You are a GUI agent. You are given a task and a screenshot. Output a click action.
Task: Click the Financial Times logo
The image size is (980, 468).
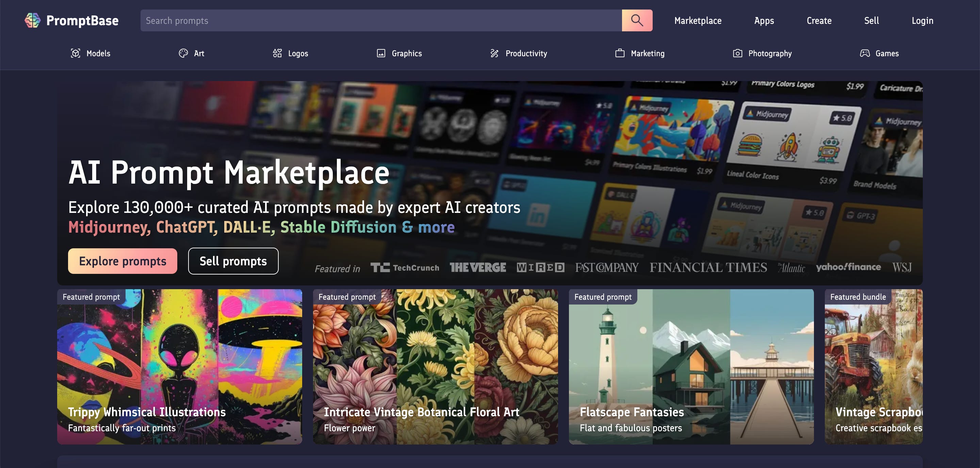point(708,268)
